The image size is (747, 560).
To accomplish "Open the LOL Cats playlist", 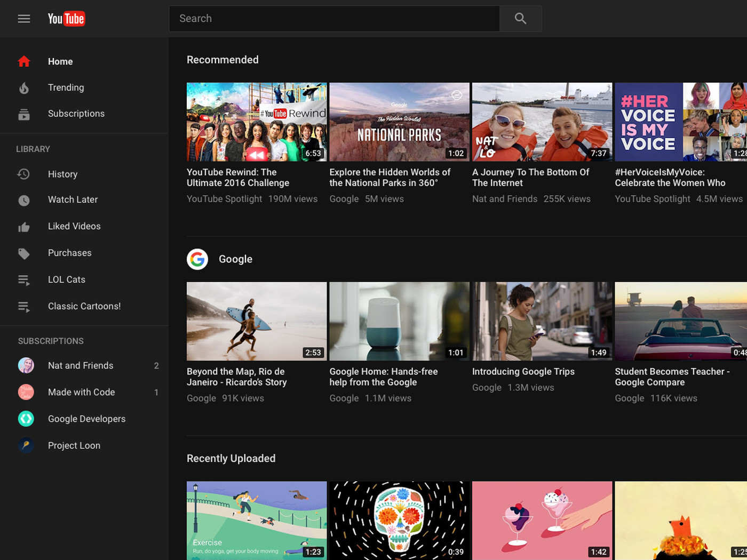I will coord(66,279).
